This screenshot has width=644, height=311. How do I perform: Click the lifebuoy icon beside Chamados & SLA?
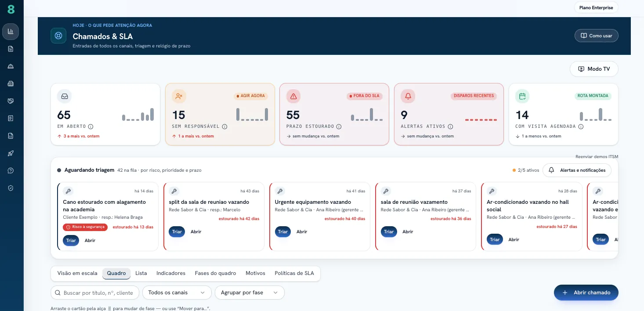coord(58,36)
